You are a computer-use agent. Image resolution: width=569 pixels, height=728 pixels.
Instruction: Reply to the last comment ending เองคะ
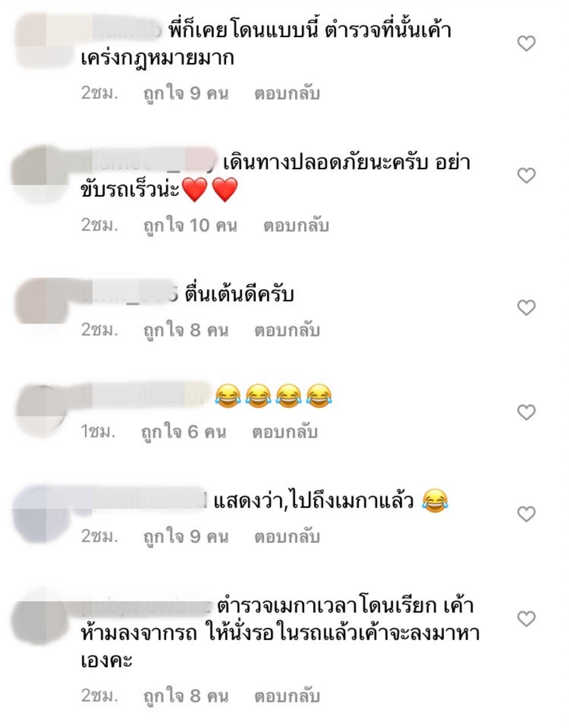coord(287,696)
